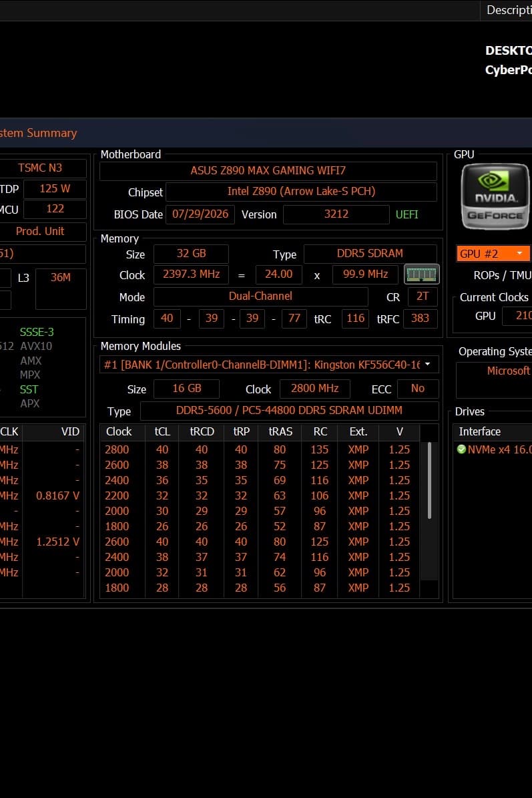Select the 2800 clock row in timings table

260,449
